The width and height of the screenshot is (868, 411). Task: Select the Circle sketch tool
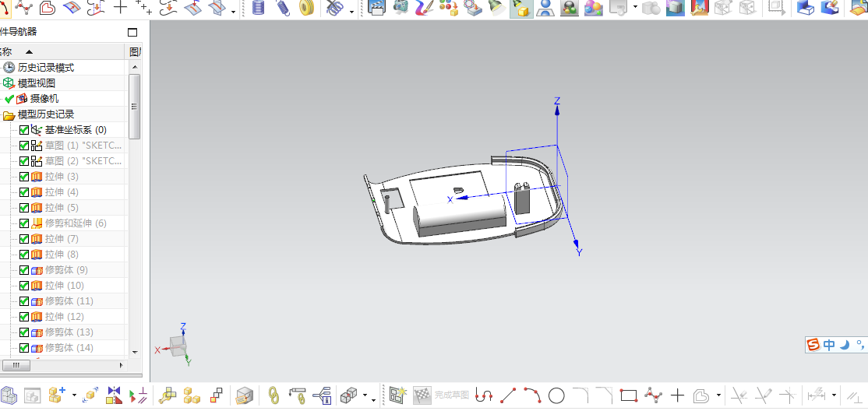pos(556,395)
